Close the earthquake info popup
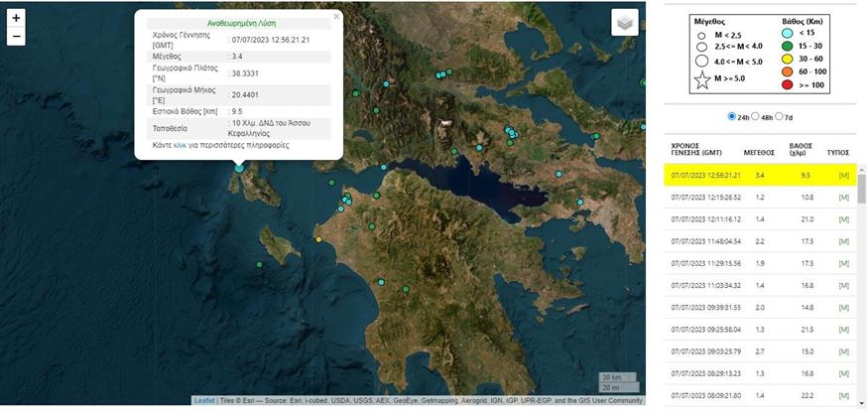 (336, 16)
